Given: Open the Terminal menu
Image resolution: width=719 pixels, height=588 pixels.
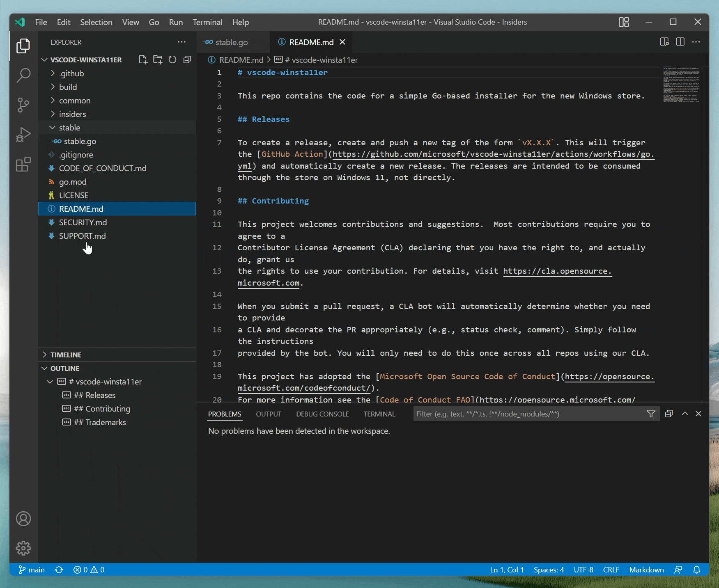Looking at the screenshot, I should point(207,22).
